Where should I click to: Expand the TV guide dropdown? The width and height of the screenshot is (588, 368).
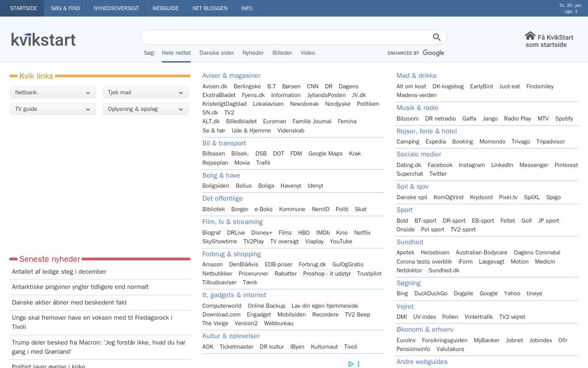(x=53, y=109)
